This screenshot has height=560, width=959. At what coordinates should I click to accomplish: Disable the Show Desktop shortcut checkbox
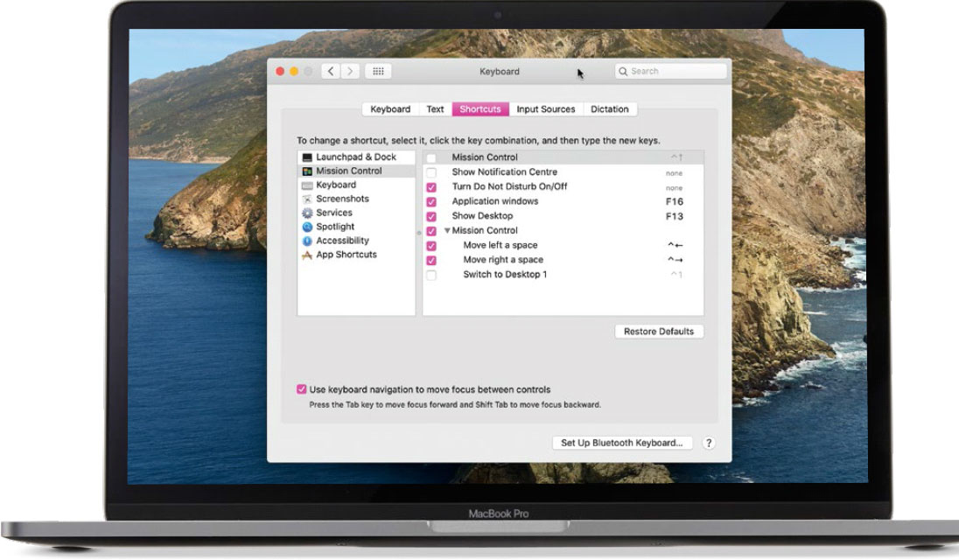click(431, 216)
